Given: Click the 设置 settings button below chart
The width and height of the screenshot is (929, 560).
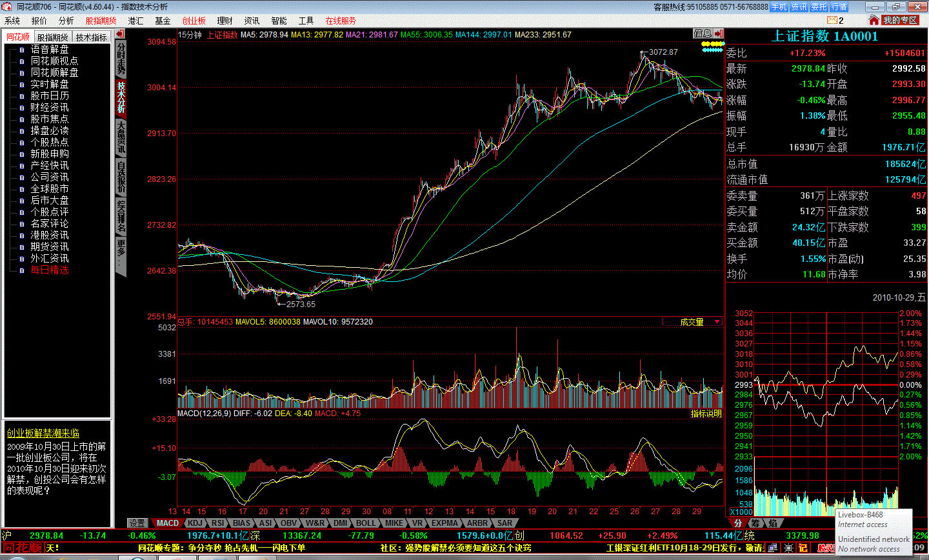Looking at the screenshot, I should (x=137, y=523).
